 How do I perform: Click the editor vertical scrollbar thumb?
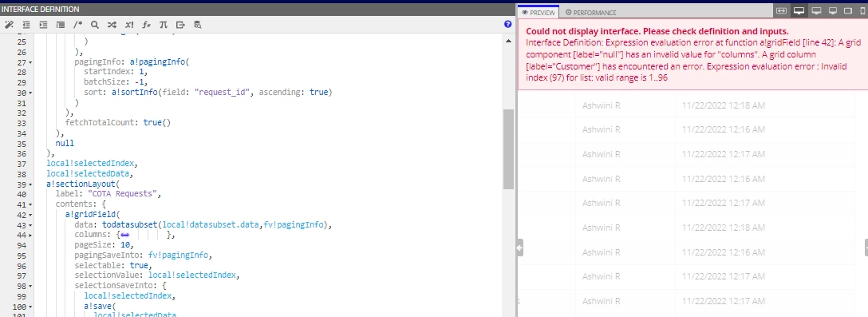(508, 149)
